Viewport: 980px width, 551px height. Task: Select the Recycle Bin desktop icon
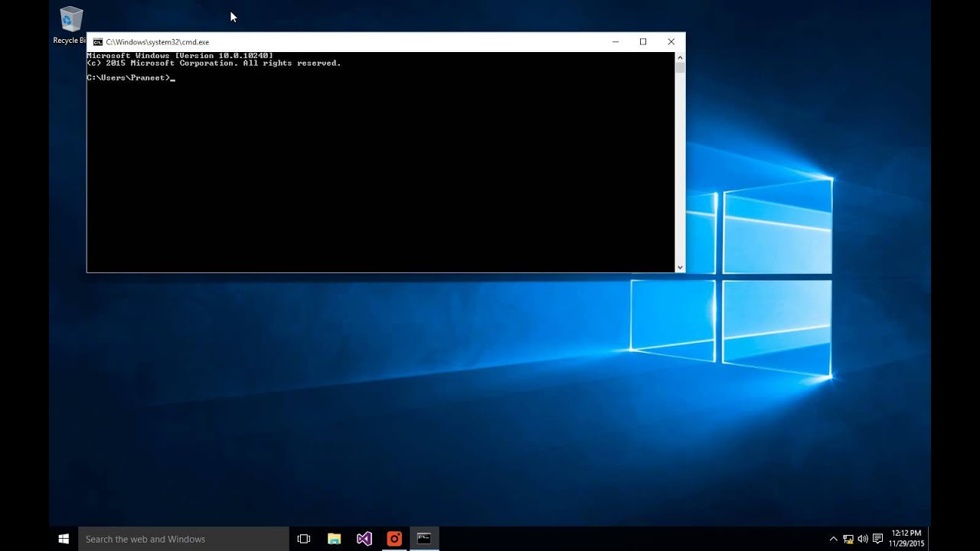tap(70, 25)
